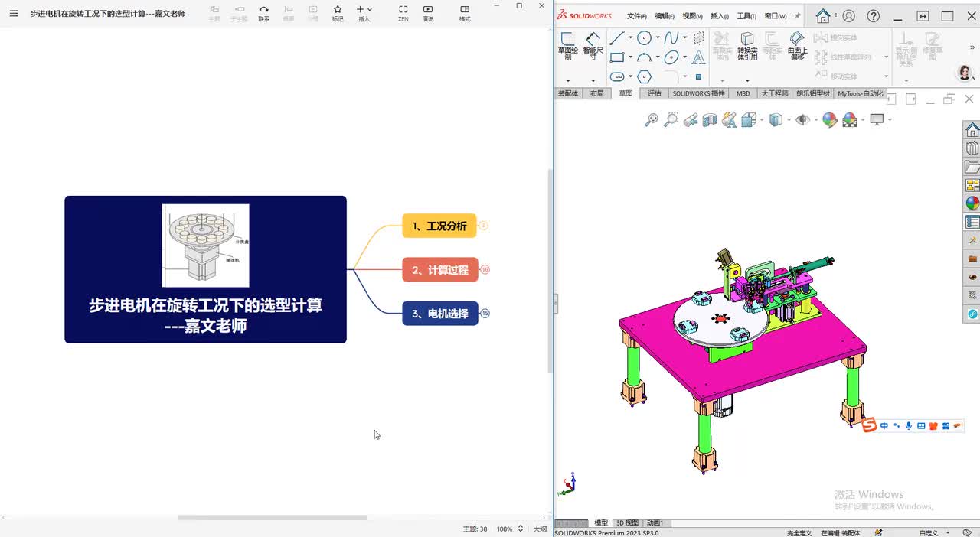This screenshot has width=980, height=537.
Task: Open View Settings monitor icon
Action: (x=877, y=120)
